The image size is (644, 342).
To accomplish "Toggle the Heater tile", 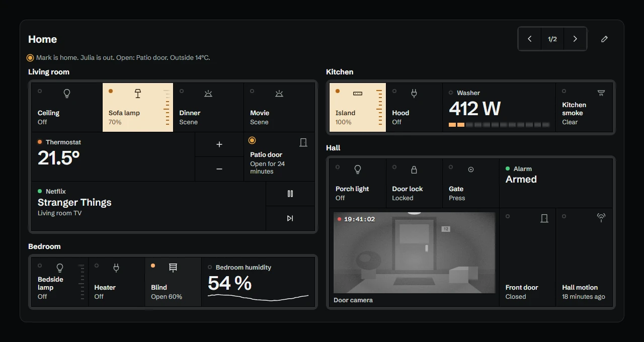I will (x=116, y=282).
